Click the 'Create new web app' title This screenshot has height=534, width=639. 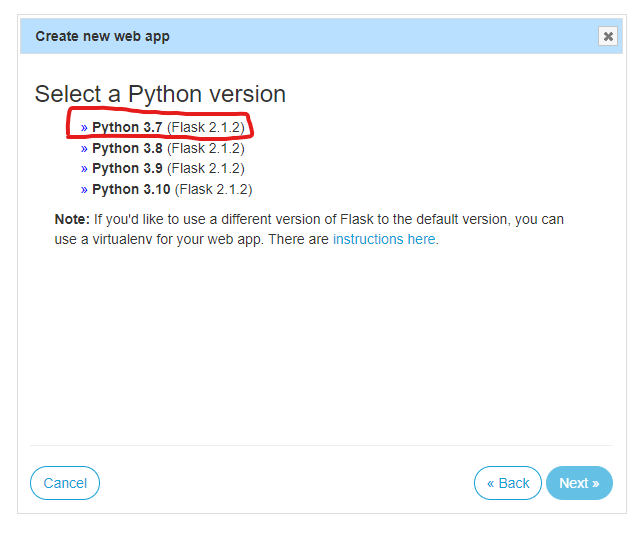click(x=102, y=36)
